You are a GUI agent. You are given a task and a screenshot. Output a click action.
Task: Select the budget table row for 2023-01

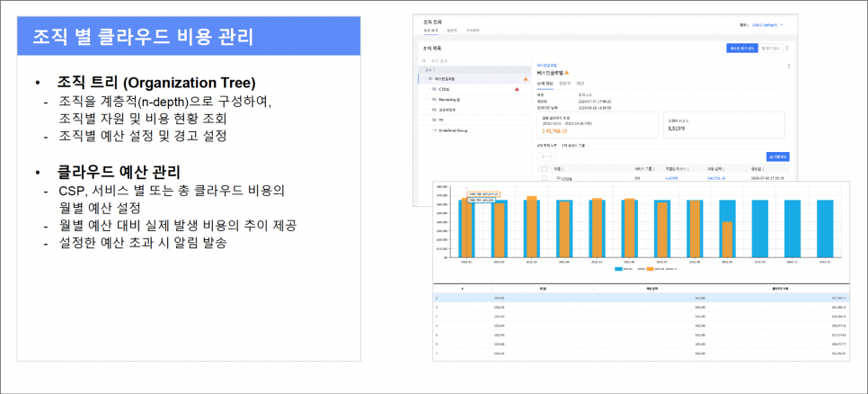(641, 298)
